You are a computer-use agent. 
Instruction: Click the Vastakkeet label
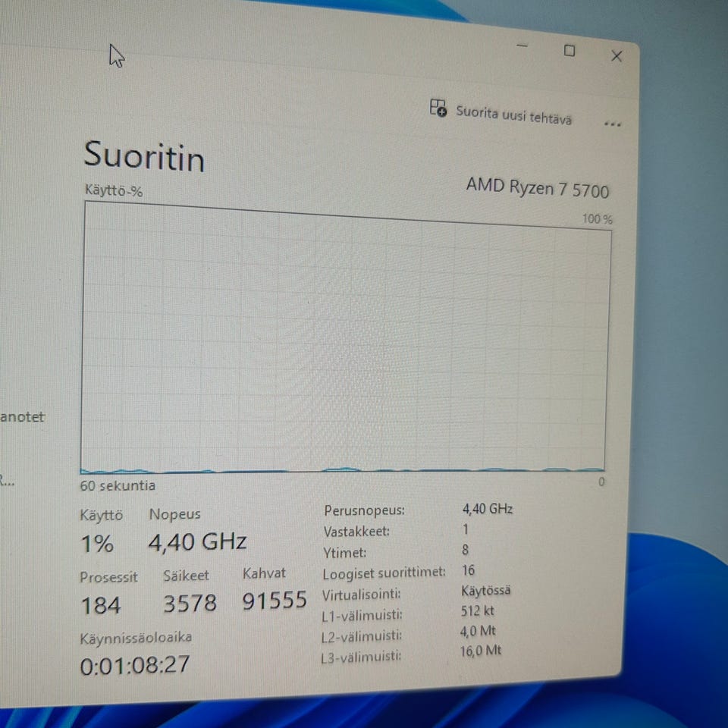point(356,531)
